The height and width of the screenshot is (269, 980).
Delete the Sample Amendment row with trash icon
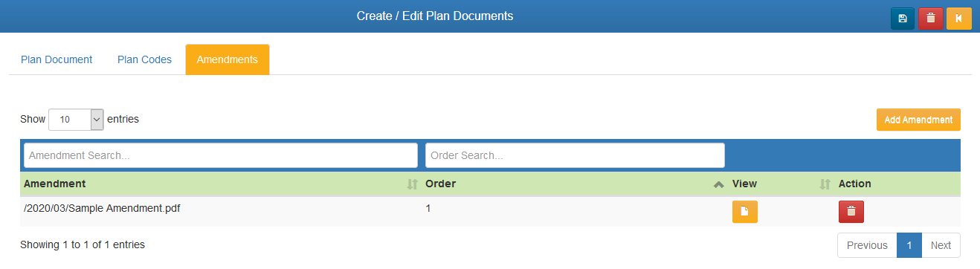tap(851, 212)
